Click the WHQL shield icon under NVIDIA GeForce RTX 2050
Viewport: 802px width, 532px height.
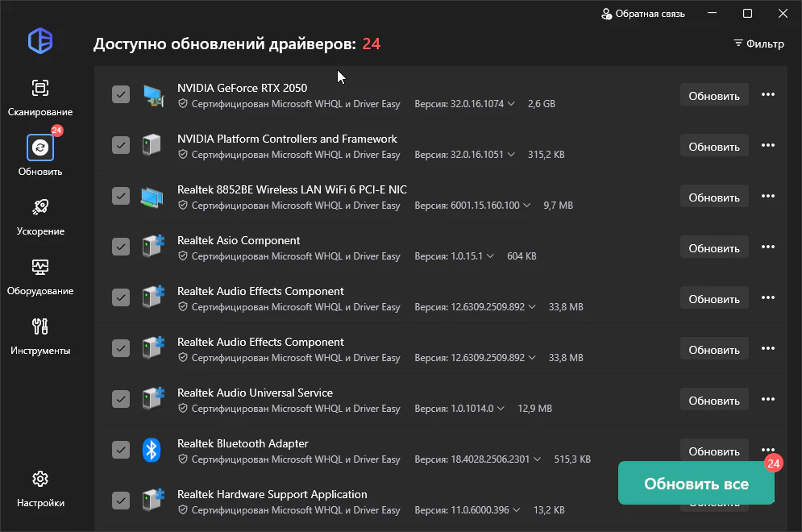183,104
